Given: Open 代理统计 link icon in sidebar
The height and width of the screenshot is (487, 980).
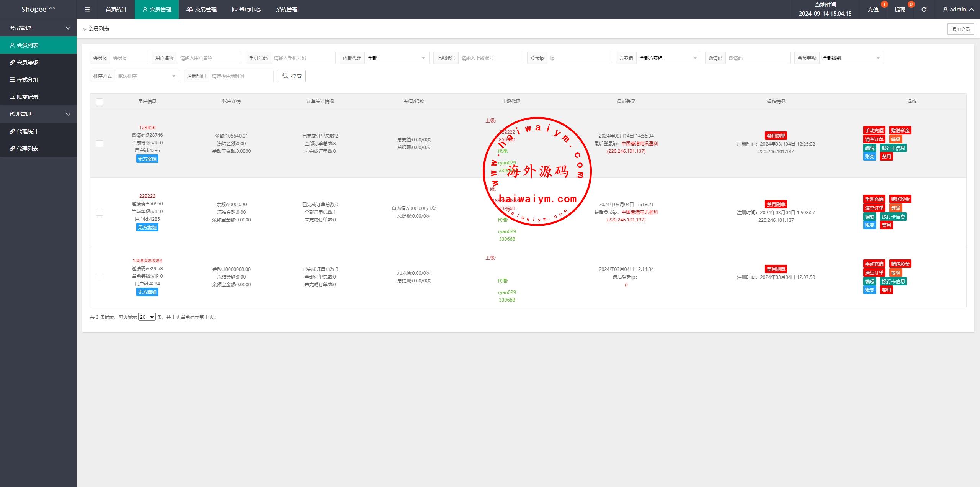Looking at the screenshot, I should tap(12, 131).
